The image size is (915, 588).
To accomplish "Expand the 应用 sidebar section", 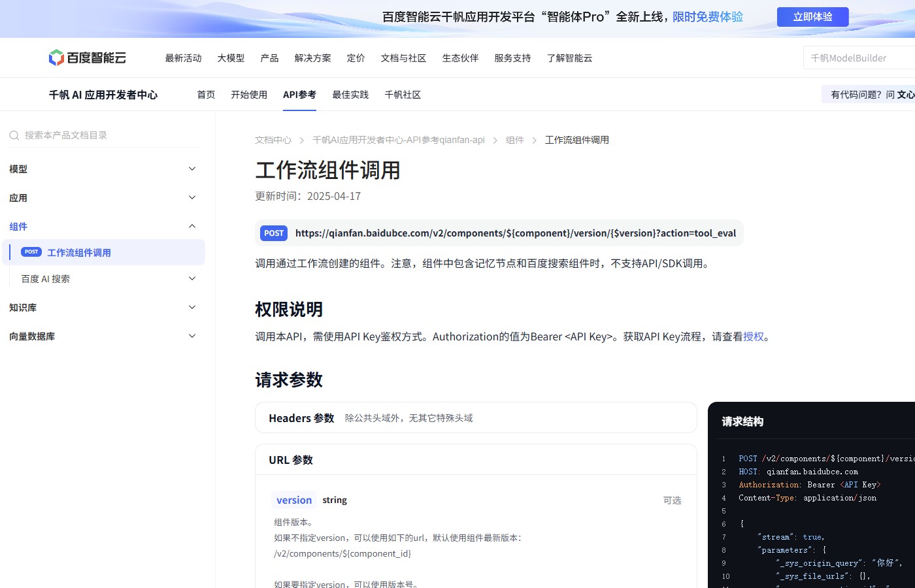I will [x=192, y=197].
